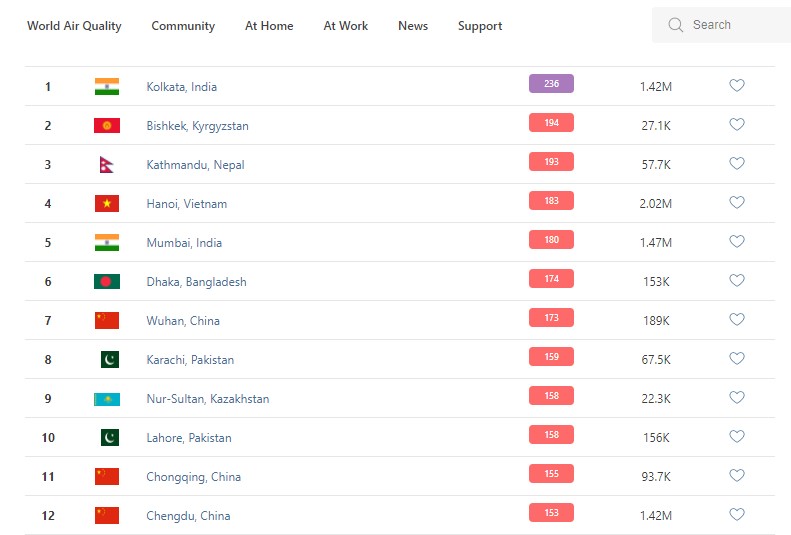Click the purple 236 AQI badge
791x535 pixels.
[x=551, y=84]
